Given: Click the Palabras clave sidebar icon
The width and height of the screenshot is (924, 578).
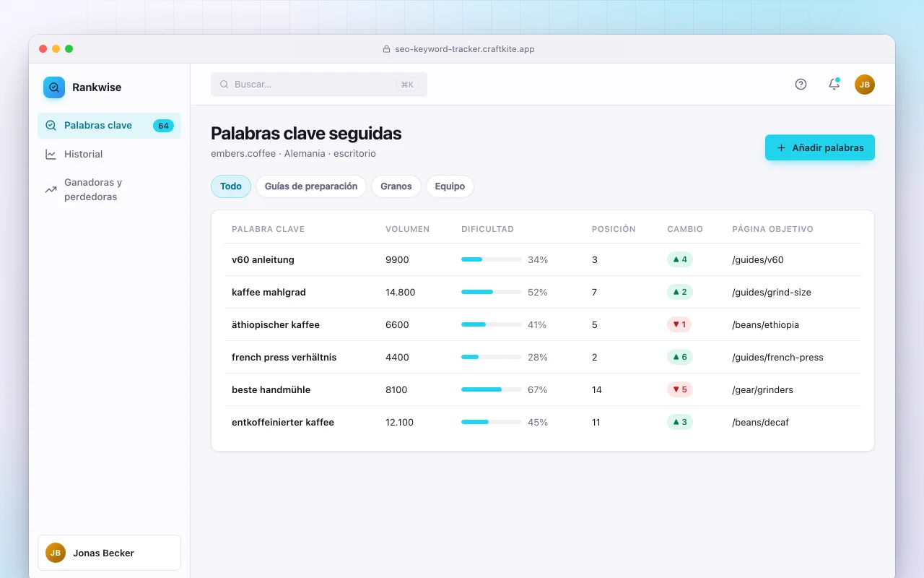Looking at the screenshot, I should (51, 126).
